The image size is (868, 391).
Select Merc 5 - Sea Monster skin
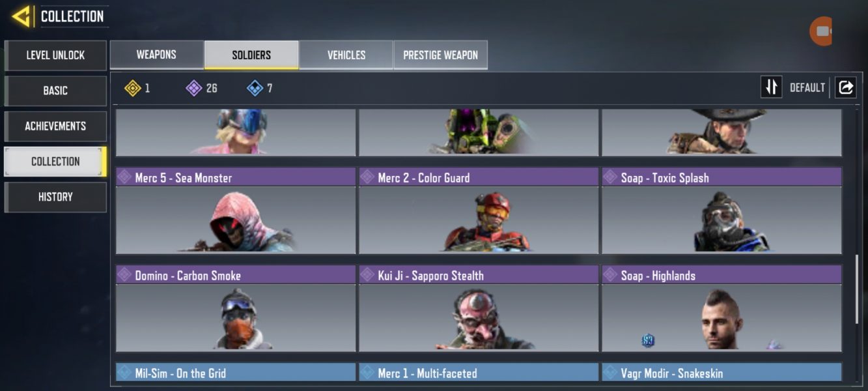click(x=236, y=210)
